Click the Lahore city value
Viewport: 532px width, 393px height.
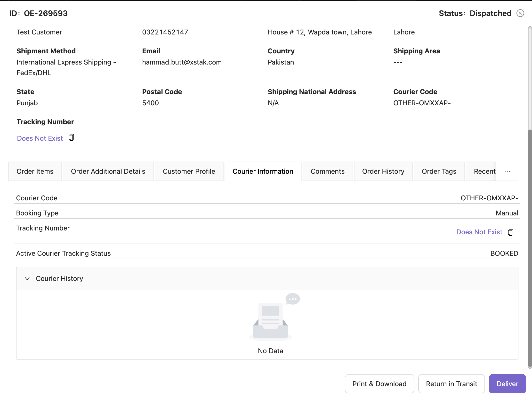(x=404, y=32)
